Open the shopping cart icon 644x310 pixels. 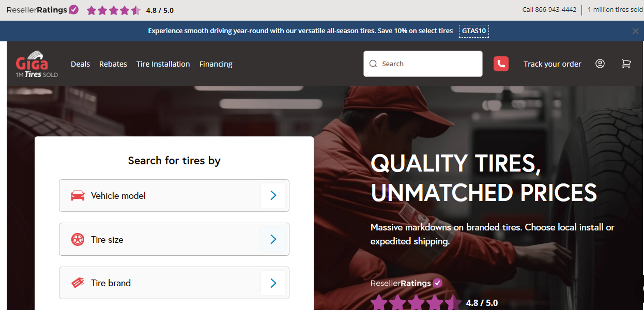[626, 64]
